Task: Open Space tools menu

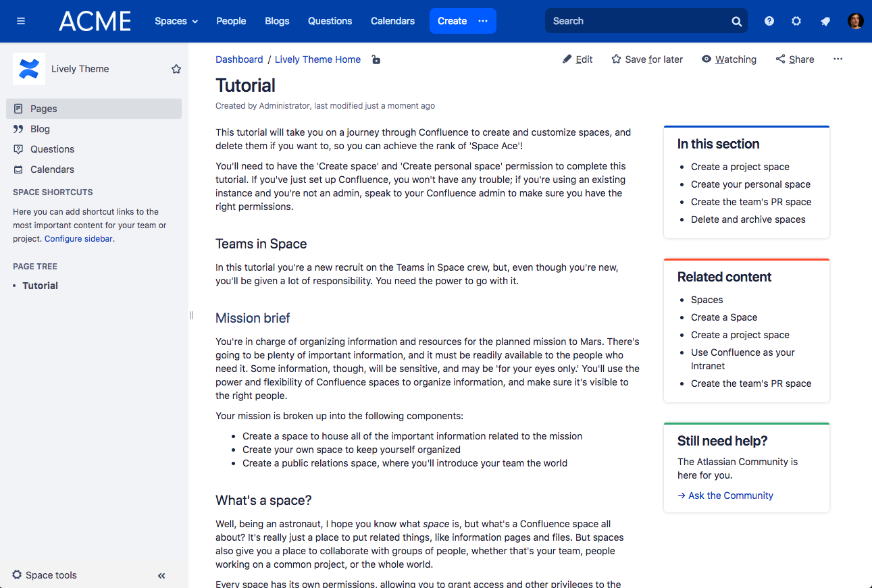Action: click(x=45, y=575)
